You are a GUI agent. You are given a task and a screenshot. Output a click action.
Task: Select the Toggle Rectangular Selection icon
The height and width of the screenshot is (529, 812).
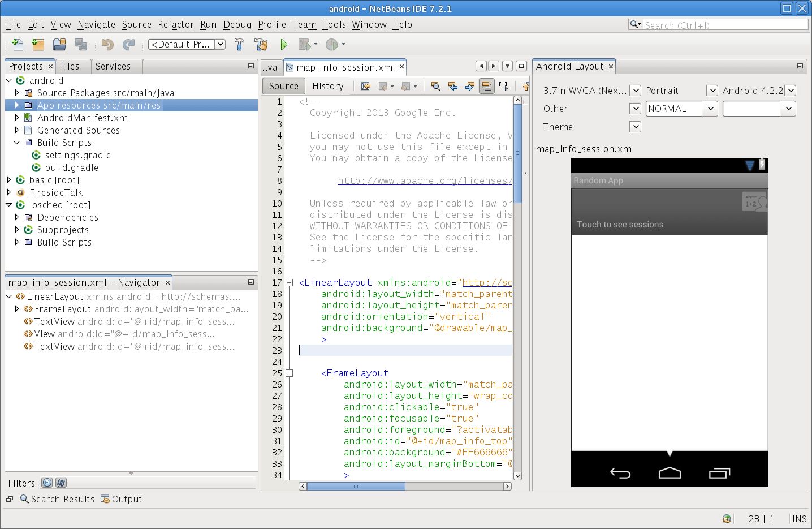pos(504,86)
